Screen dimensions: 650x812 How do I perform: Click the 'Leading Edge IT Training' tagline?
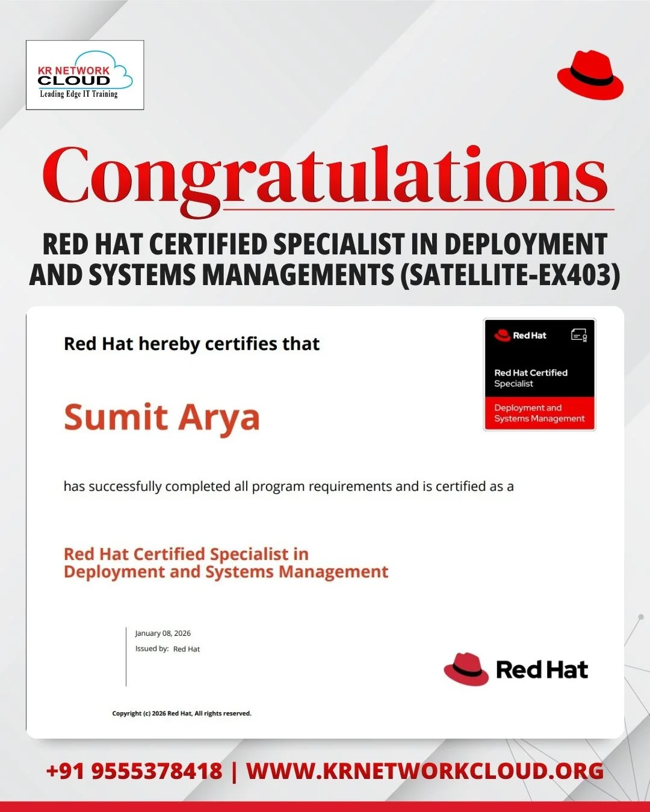click(79, 94)
